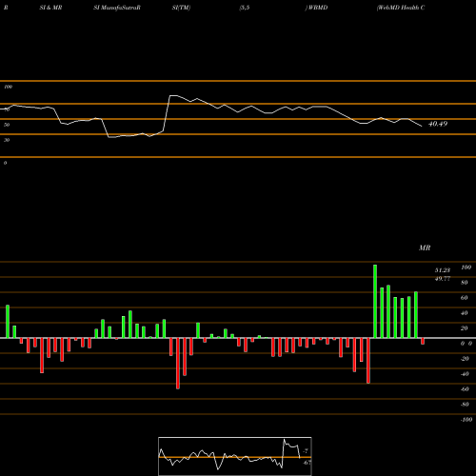Viewport: 476px width, 476px height.
Task: Click the 51.28 value label
Action: [443, 270]
